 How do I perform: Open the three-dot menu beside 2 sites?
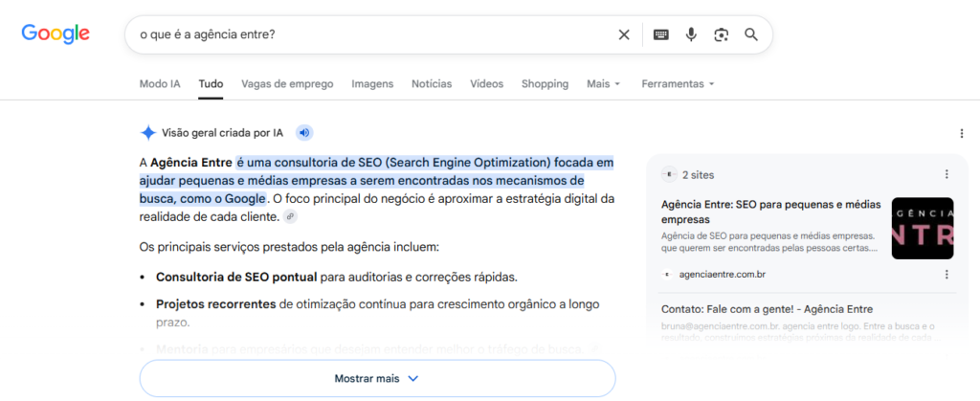947,174
